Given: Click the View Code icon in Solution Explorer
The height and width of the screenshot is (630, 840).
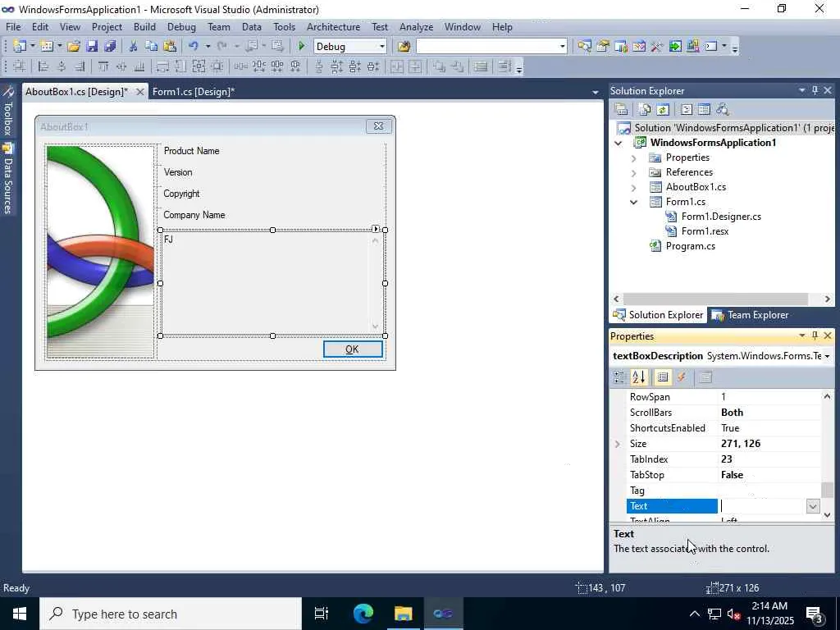Looking at the screenshot, I should (687, 109).
